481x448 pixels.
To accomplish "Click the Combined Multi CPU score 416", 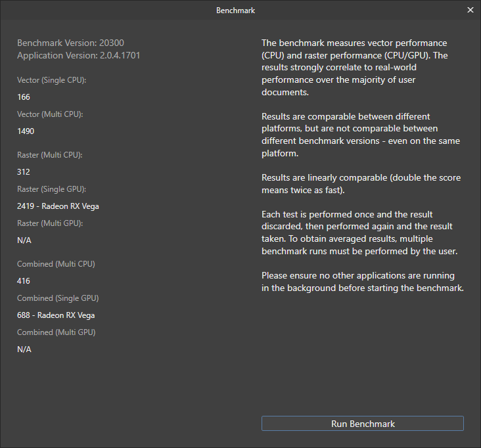I will pos(24,281).
